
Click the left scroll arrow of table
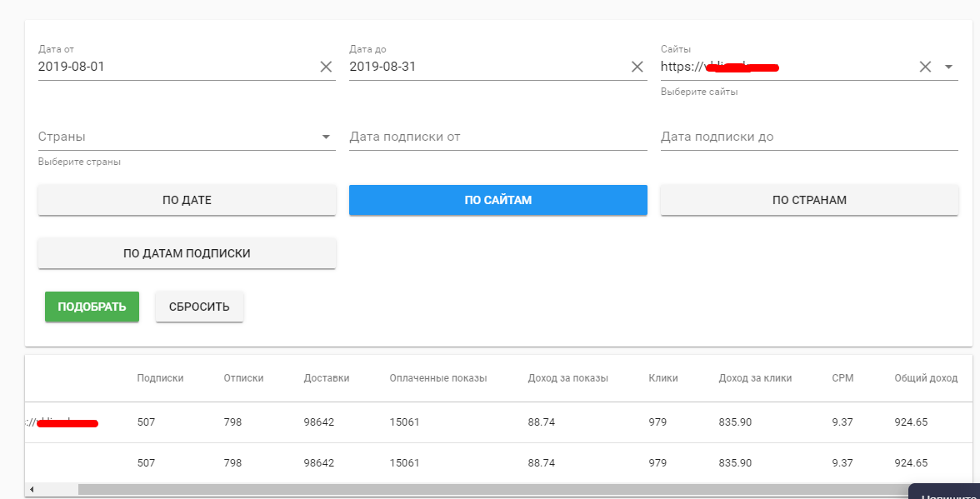(x=32, y=490)
